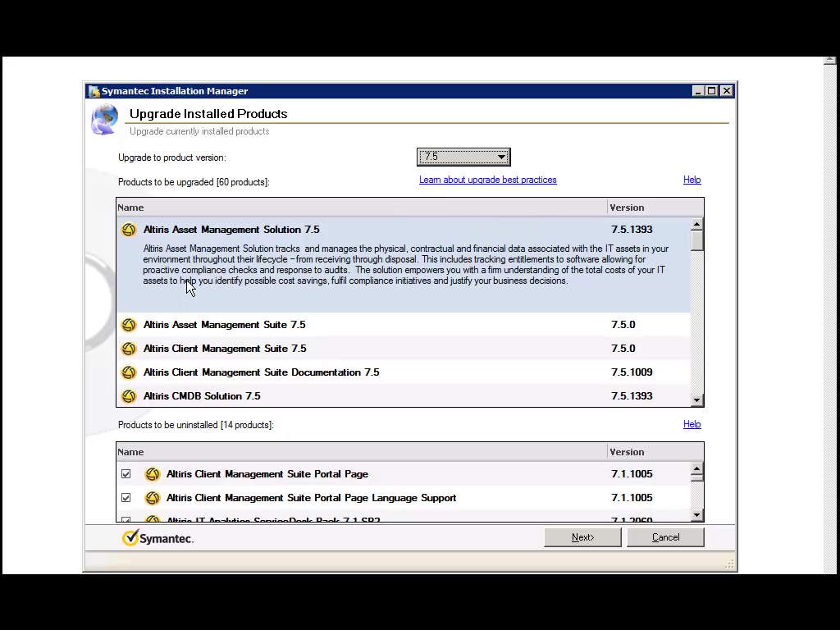840x630 pixels.
Task: Click up arrow of uninstall list scrollbar
Action: coord(696,468)
